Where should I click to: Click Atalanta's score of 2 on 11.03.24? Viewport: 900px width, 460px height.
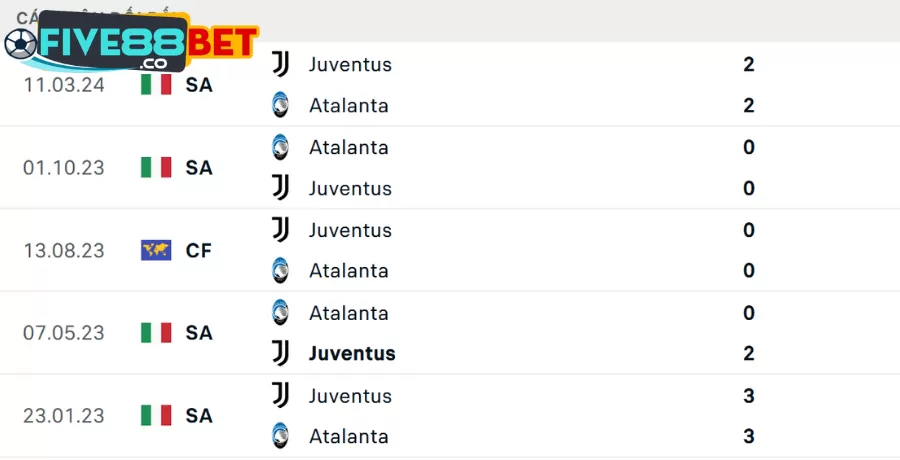coord(749,105)
